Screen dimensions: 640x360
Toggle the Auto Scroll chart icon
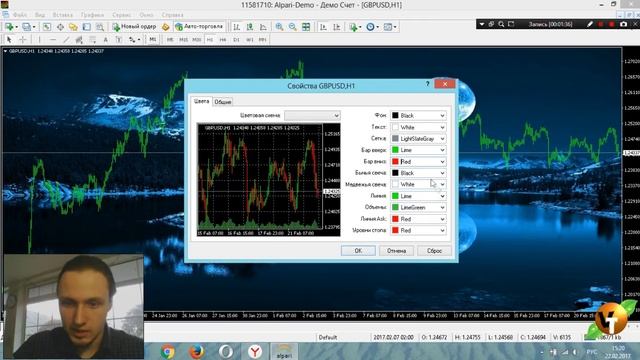coord(323,27)
